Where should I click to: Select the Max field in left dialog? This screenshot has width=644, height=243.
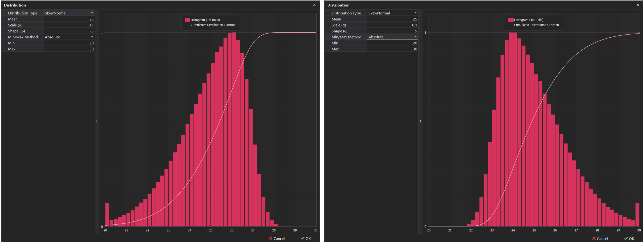[69, 49]
